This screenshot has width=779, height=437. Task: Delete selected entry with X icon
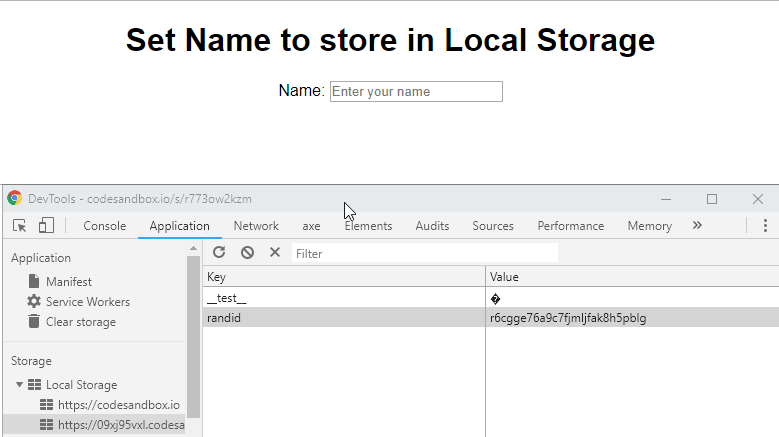click(x=275, y=253)
